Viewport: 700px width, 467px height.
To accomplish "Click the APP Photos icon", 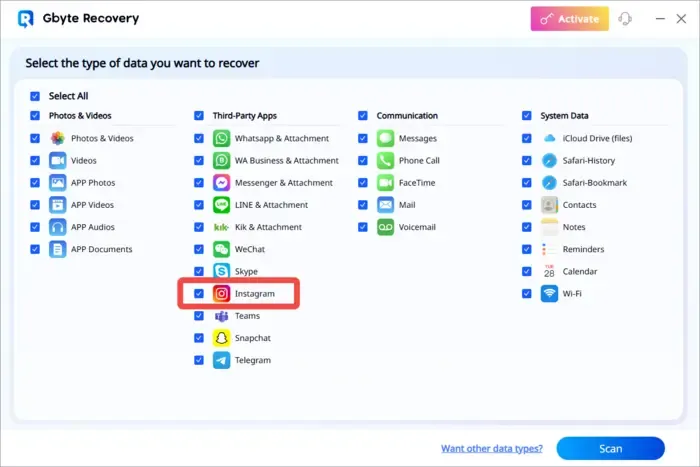I will [58, 183].
